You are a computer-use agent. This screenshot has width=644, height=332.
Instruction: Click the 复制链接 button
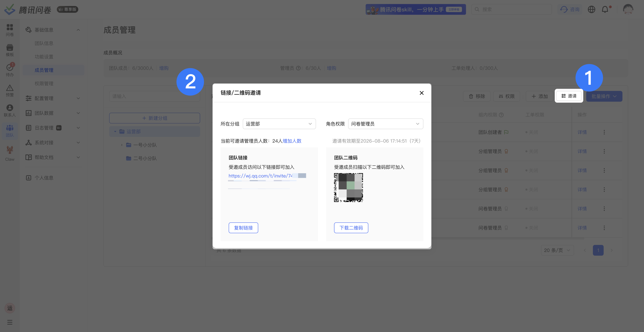pyautogui.click(x=243, y=228)
